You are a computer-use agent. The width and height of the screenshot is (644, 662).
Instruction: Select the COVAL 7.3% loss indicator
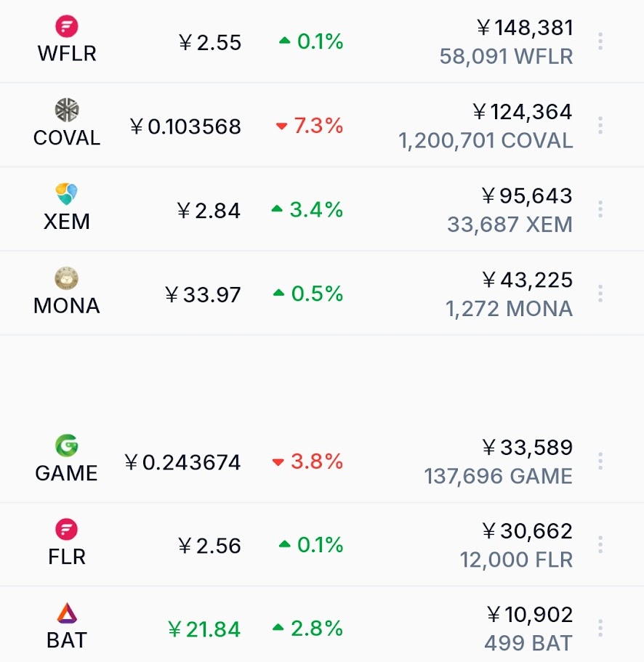point(309,126)
